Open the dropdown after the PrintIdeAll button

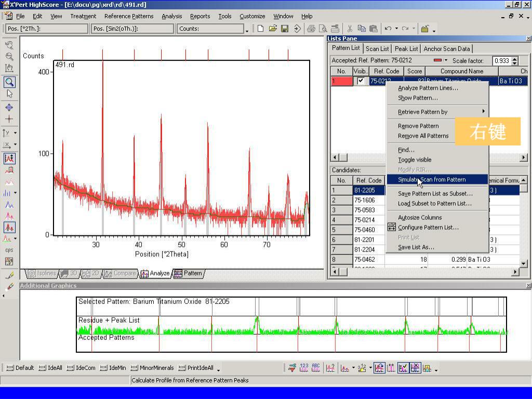pyautogui.click(x=219, y=369)
